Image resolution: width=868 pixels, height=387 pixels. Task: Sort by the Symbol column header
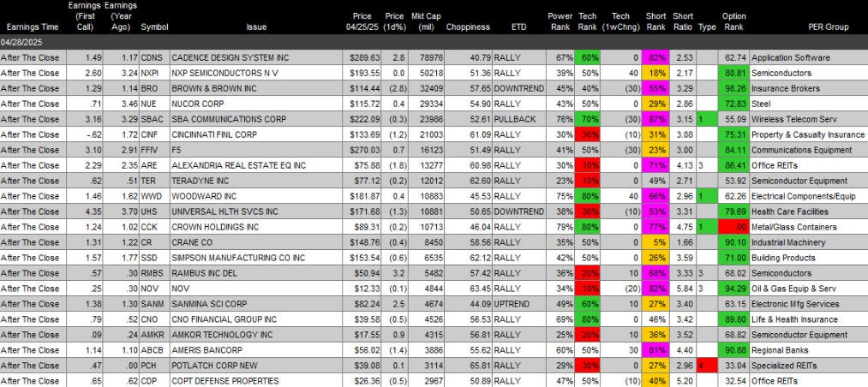pyautogui.click(x=154, y=27)
